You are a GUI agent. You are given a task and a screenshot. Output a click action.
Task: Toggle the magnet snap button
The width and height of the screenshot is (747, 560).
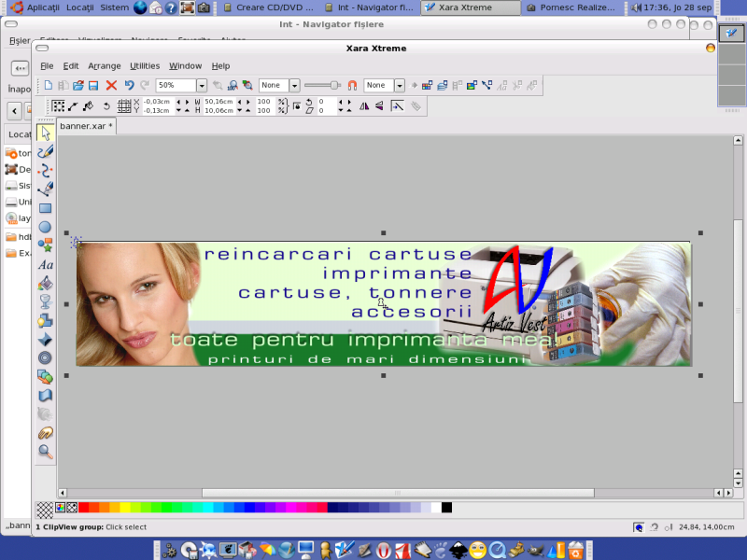352,85
